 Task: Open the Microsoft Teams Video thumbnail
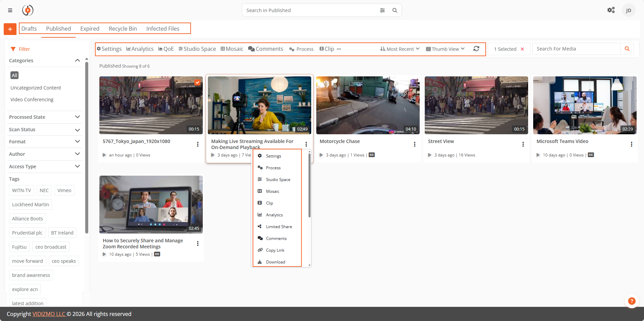click(584, 105)
